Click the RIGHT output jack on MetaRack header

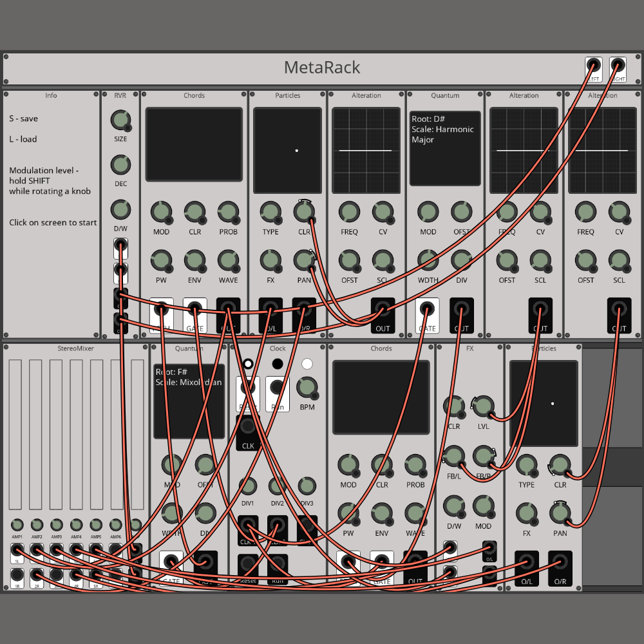click(618, 66)
